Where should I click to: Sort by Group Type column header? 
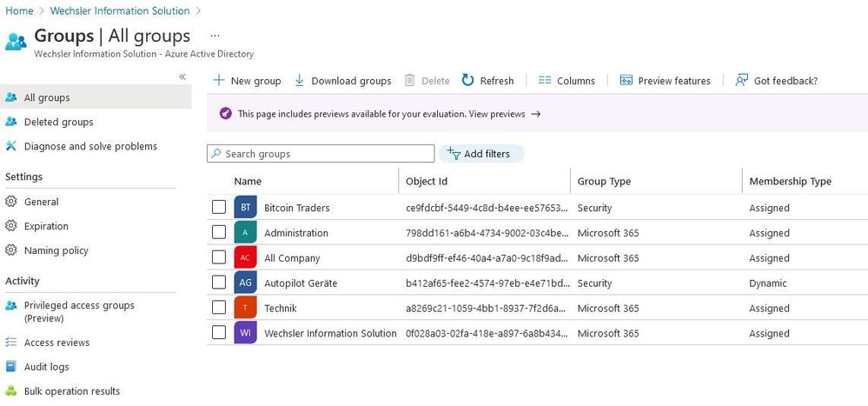(x=604, y=181)
